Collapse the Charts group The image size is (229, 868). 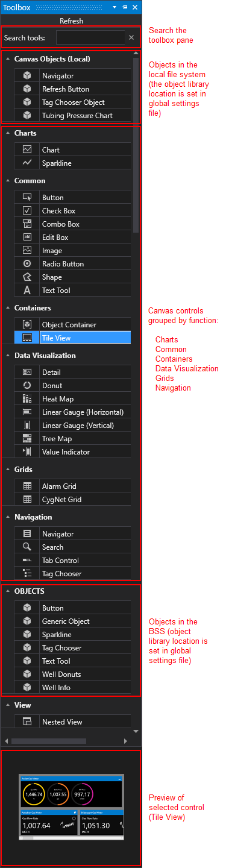(x=7, y=133)
